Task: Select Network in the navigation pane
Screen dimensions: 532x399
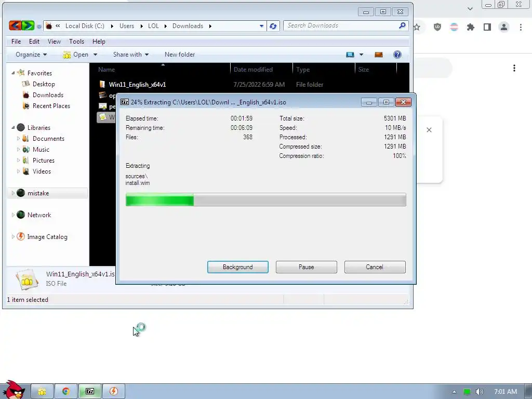Action: tap(39, 215)
